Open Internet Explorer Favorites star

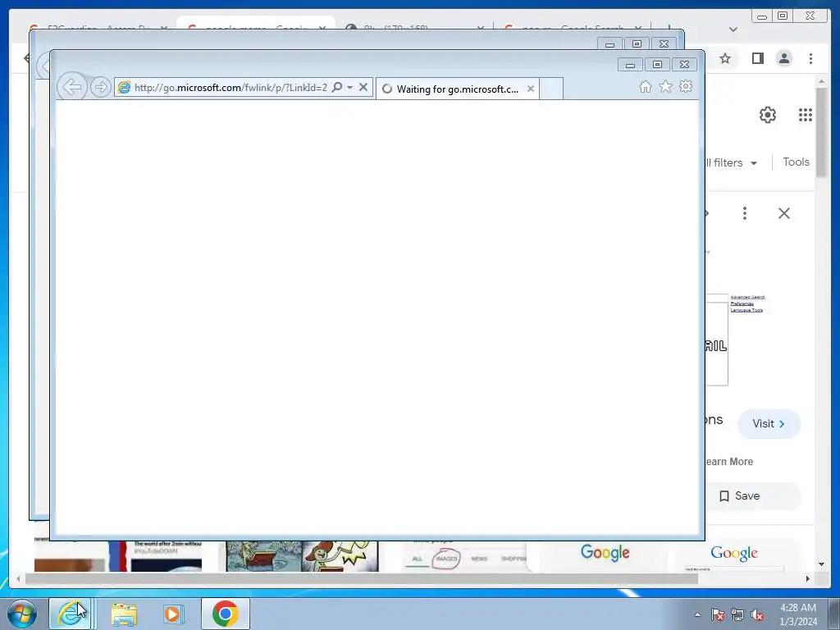[665, 86]
